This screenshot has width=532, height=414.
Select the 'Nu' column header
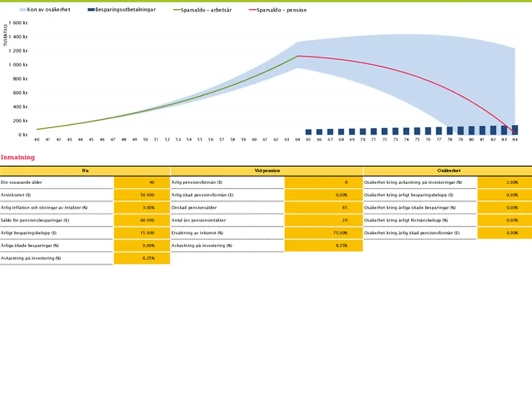point(85,171)
